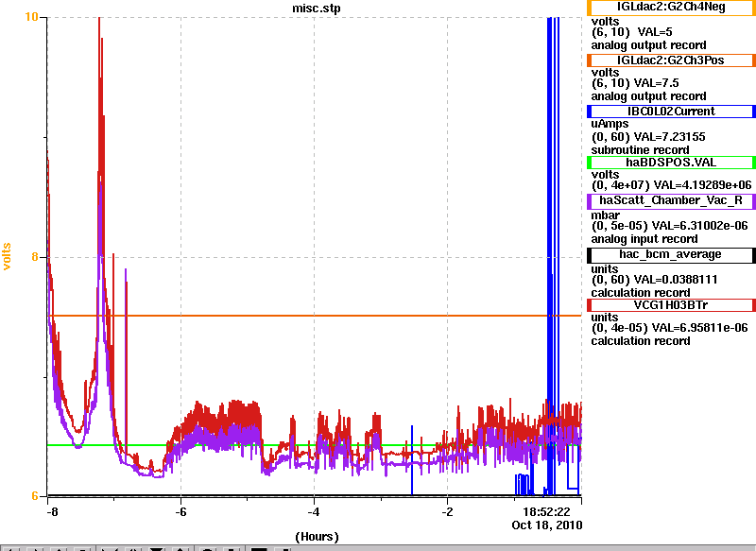Screen dimensions: 756x551
Task: Select the VCG1H03BTr curve legend label
Action: coord(671,305)
